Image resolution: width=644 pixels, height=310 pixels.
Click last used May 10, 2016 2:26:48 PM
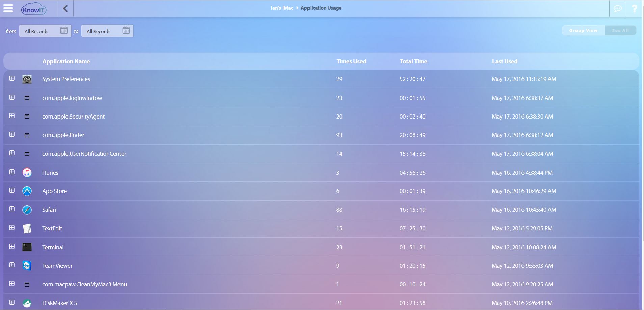[x=522, y=303]
